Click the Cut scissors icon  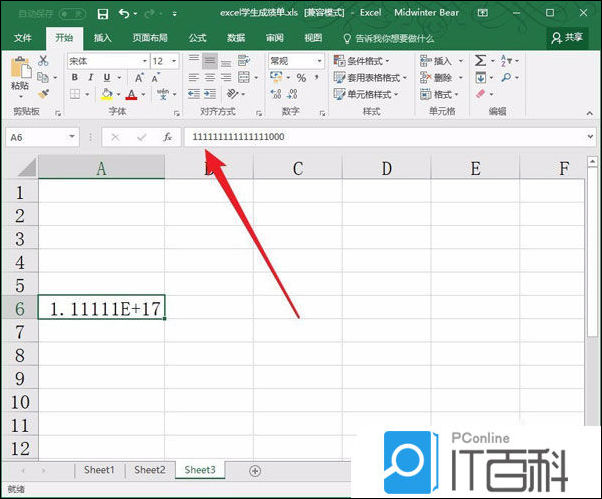tap(43, 60)
